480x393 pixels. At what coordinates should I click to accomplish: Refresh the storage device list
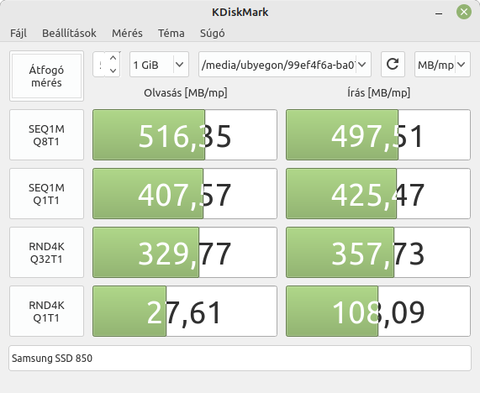[x=393, y=64]
